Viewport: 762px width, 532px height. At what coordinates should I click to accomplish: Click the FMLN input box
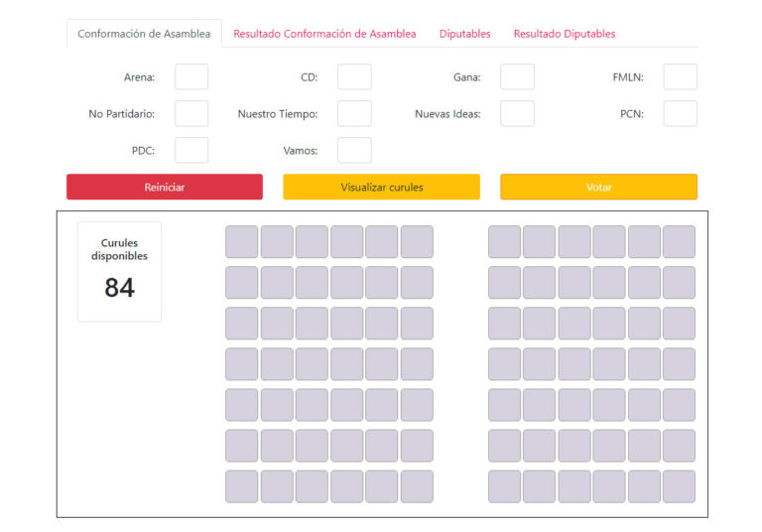tap(680, 76)
